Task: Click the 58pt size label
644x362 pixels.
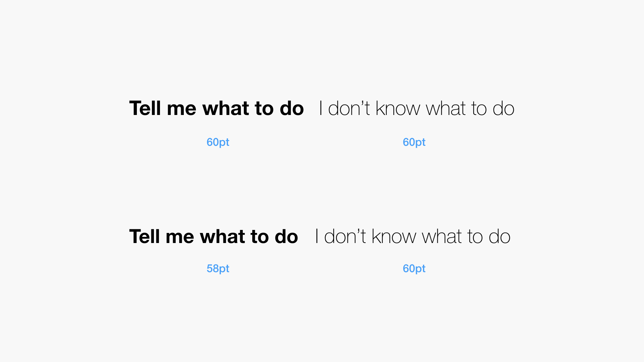Action: [218, 268]
